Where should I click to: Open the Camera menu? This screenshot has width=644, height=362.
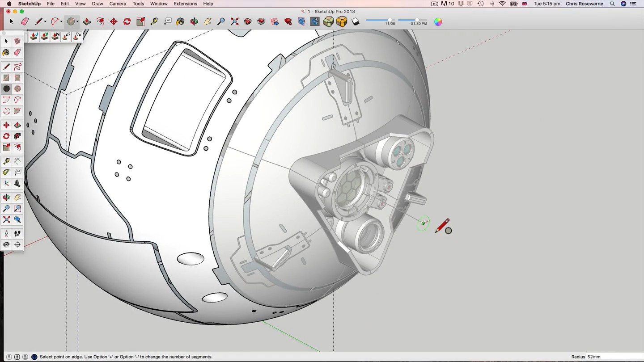coord(118,4)
